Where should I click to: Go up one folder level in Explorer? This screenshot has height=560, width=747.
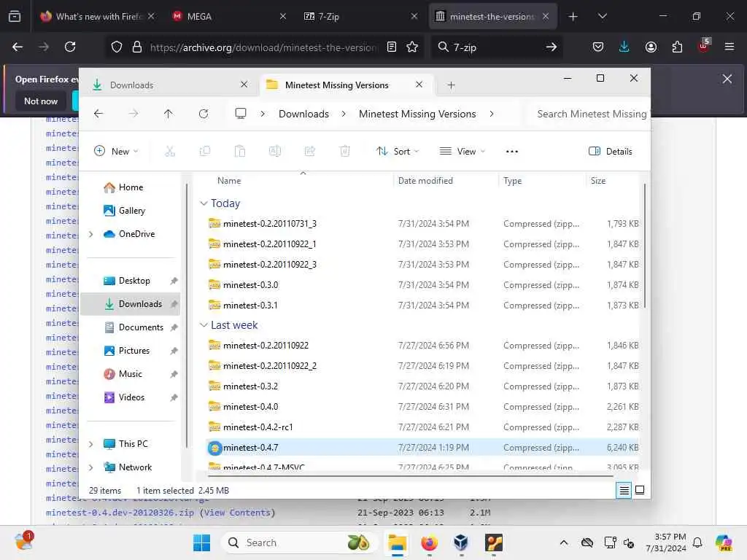tap(169, 114)
